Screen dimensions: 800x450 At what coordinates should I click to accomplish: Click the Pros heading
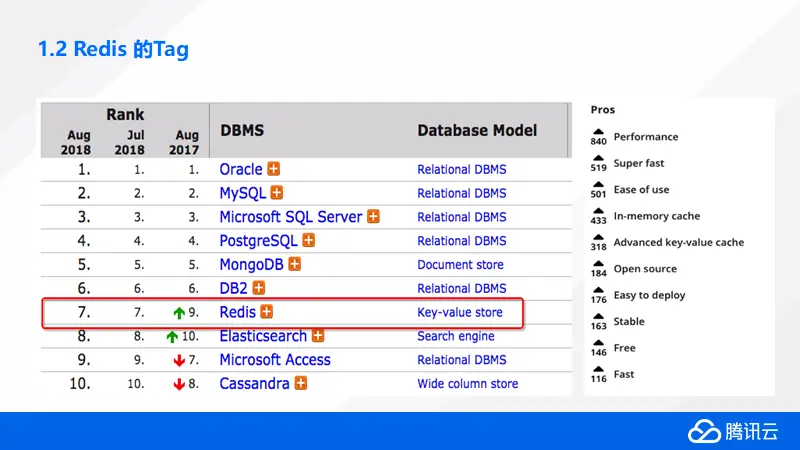coord(603,110)
